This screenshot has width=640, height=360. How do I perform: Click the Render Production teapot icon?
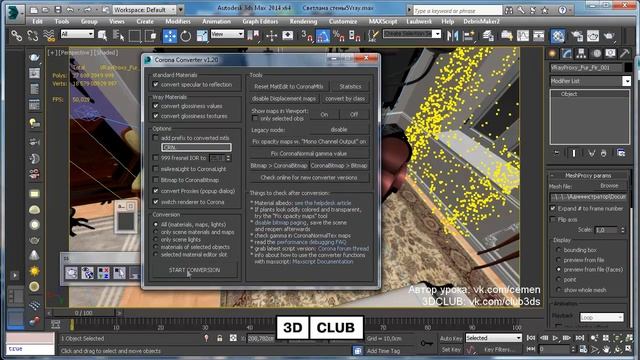click(x=609, y=36)
